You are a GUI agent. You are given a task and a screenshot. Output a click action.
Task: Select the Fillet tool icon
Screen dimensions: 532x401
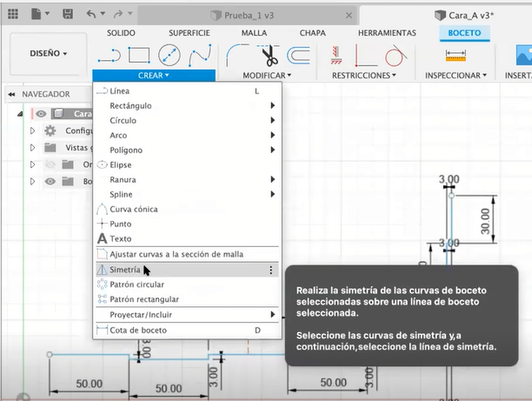point(236,55)
